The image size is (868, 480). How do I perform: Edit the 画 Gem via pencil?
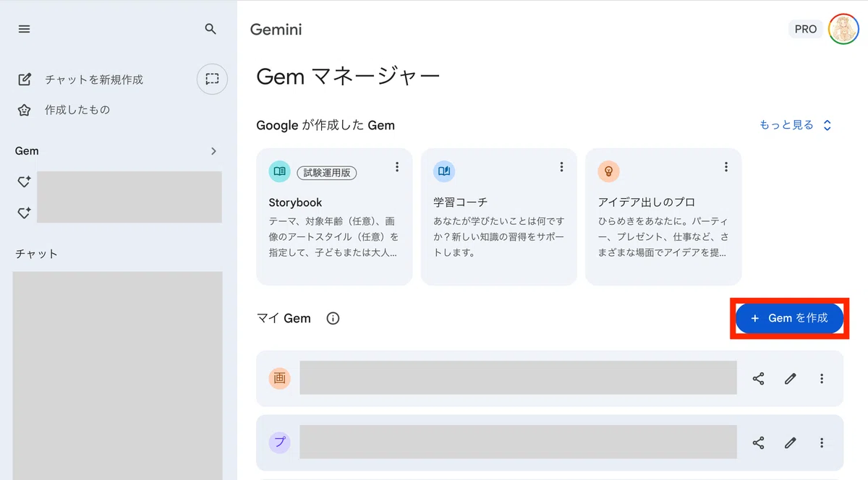point(790,379)
